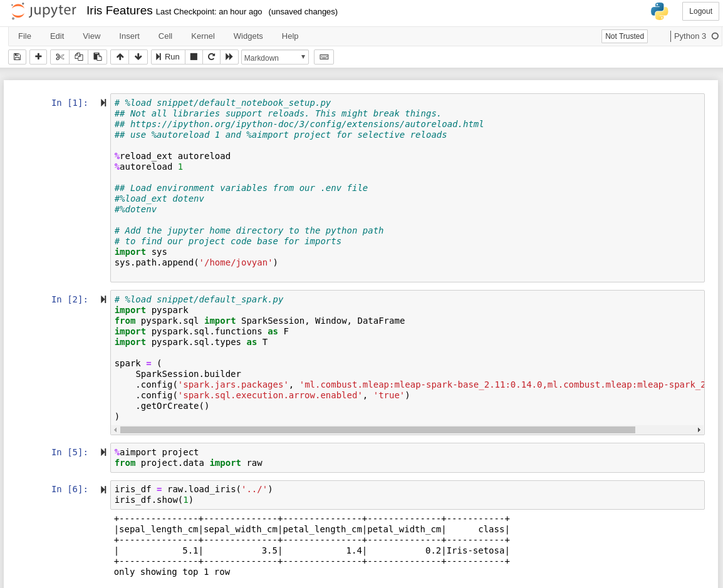Screen dimensions: 723x588
Task: Open the Help menu
Action: [x=290, y=36]
